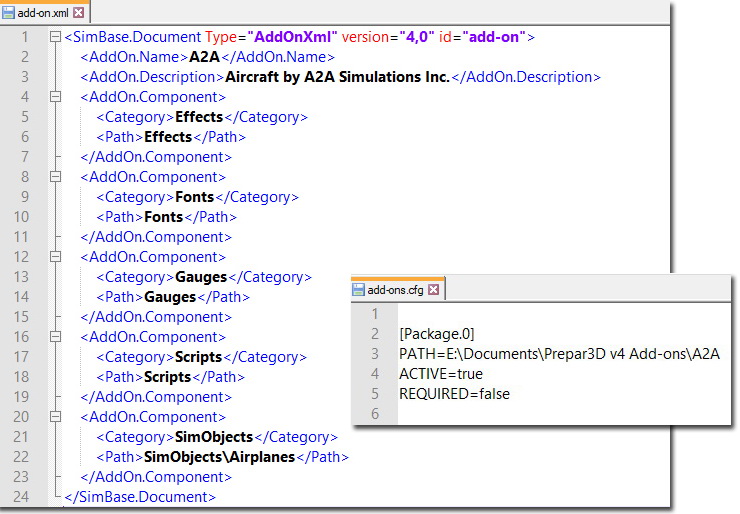Screen dimensions: 740x514
Task: Click the disk icon on add-ons.cfg tab
Action: 358,290
